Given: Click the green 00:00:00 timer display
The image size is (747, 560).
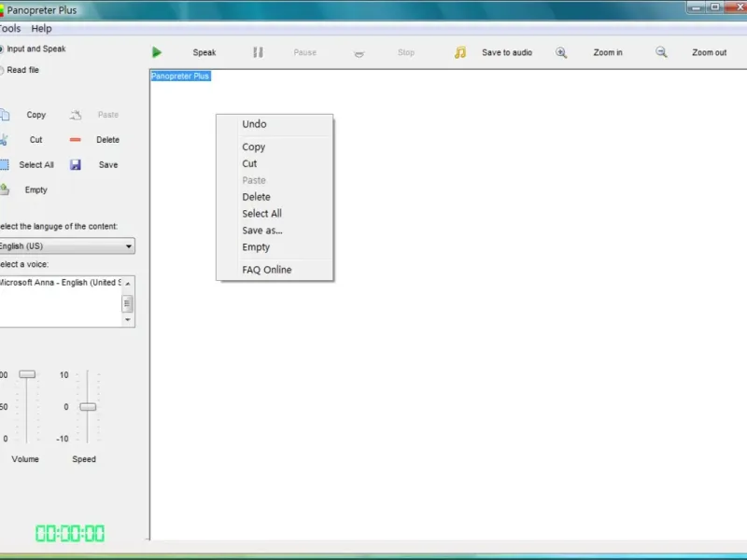Looking at the screenshot, I should coord(70,533).
